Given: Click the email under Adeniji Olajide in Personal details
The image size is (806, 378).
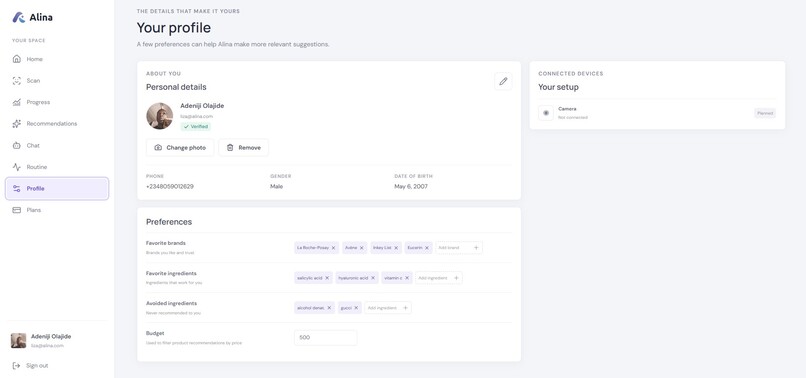Looking at the screenshot, I should [x=196, y=116].
